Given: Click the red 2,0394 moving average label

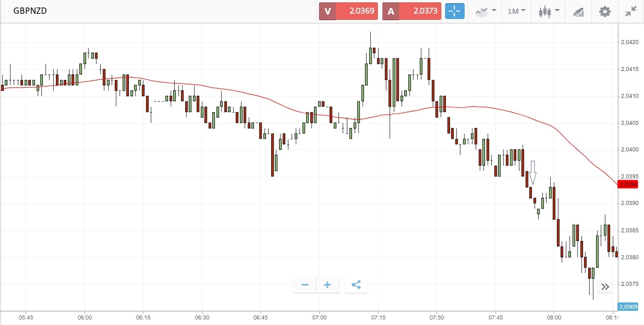Looking at the screenshot, I should click(x=628, y=184).
